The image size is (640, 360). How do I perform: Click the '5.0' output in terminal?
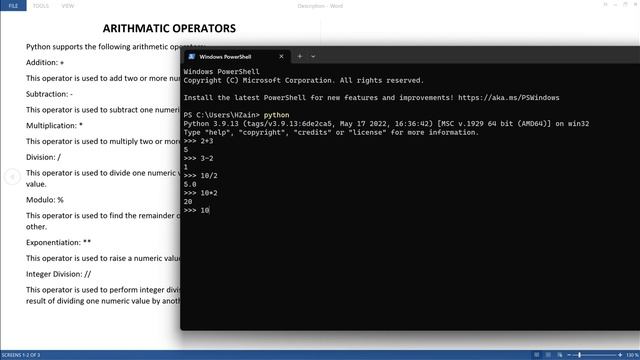click(190, 184)
